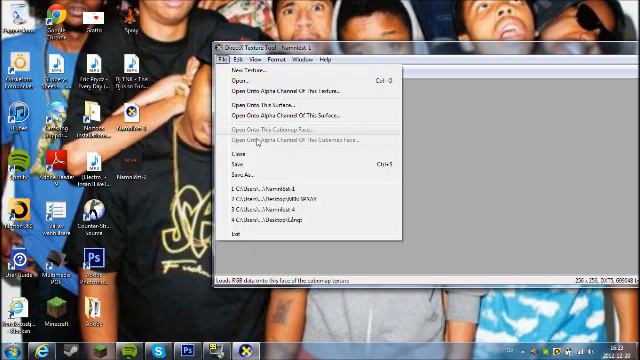The width and height of the screenshot is (640, 360).
Task: Open the View menu
Action: (x=255, y=60)
